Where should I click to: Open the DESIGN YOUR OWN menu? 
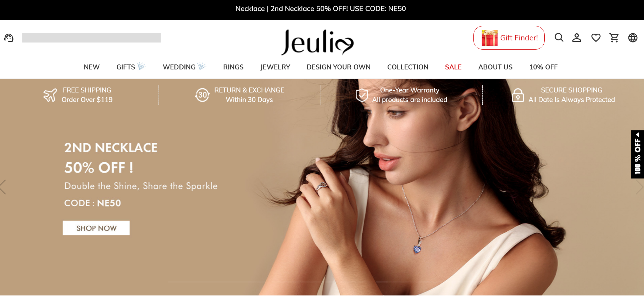pyautogui.click(x=339, y=67)
